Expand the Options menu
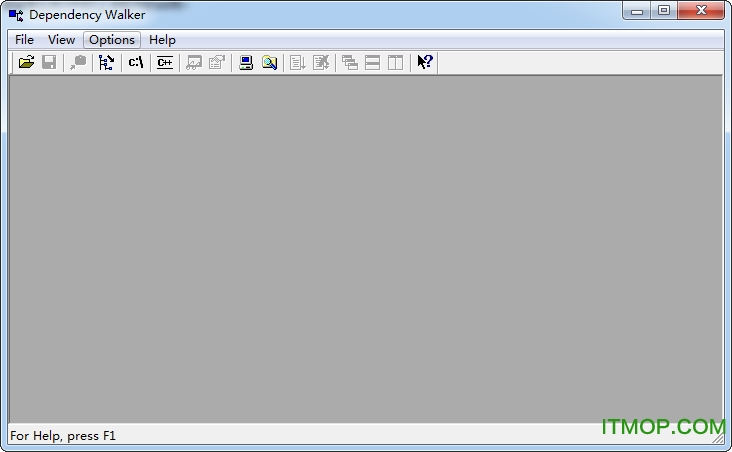732x452 pixels. tap(112, 40)
